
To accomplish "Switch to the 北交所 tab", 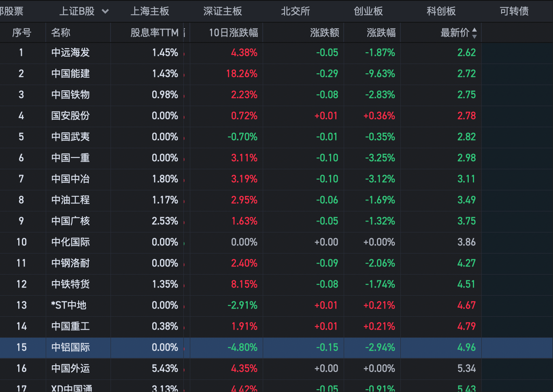I will pyautogui.click(x=295, y=11).
